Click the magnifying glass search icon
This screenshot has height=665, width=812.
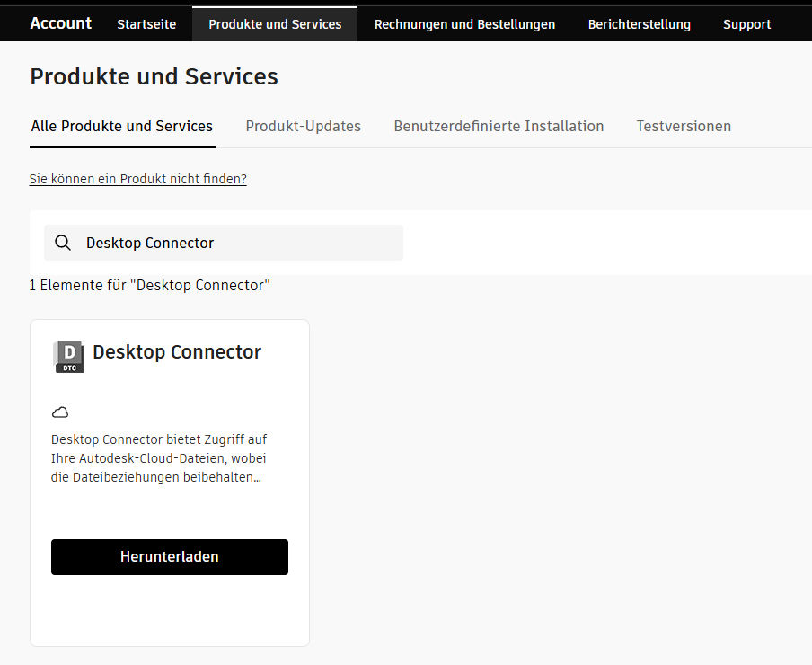click(x=63, y=243)
